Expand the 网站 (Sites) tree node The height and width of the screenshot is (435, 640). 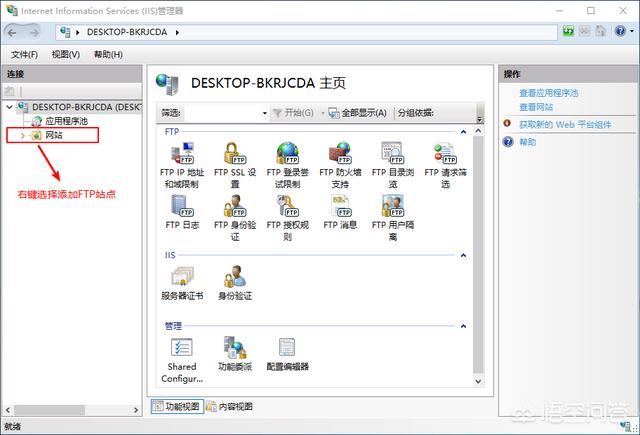pos(23,135)
